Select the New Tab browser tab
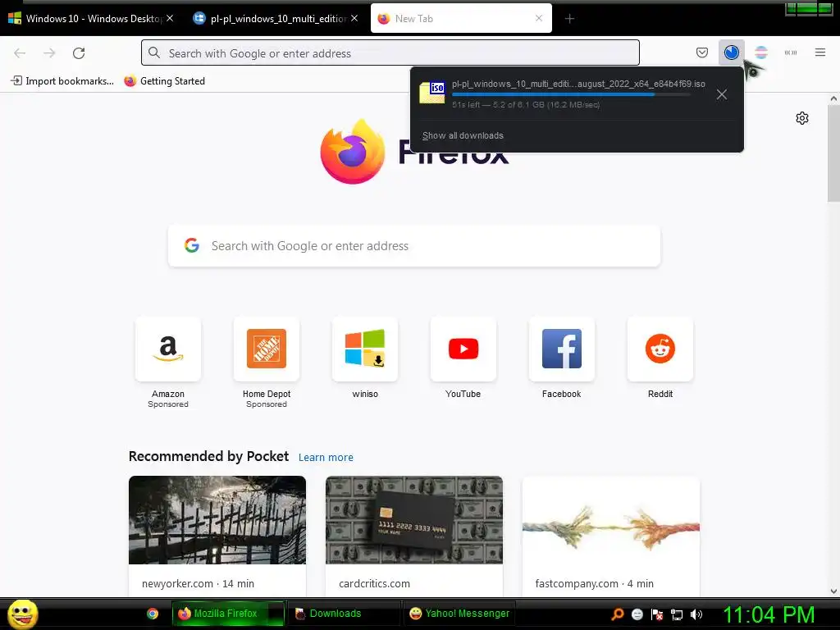Viewport: 840px width, 630px height. point(461,19)
